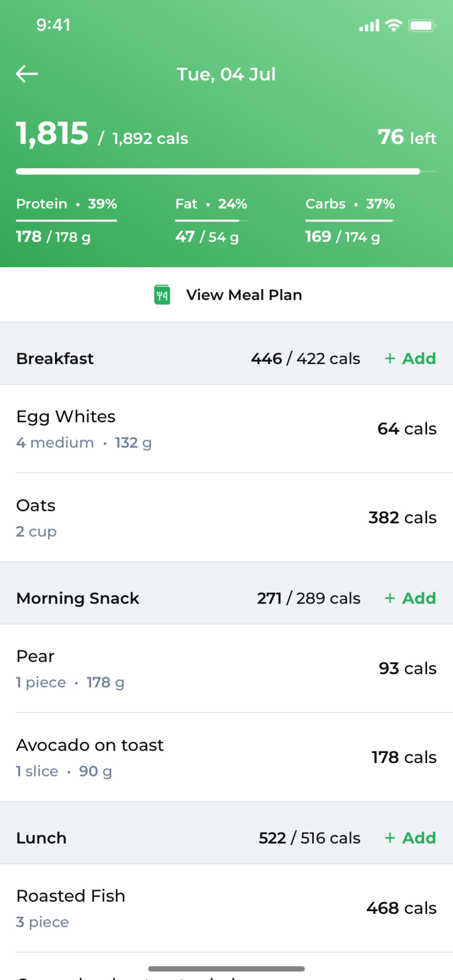Tap the Lunch section header
The image size is (453, 980).
click(227, 838)
